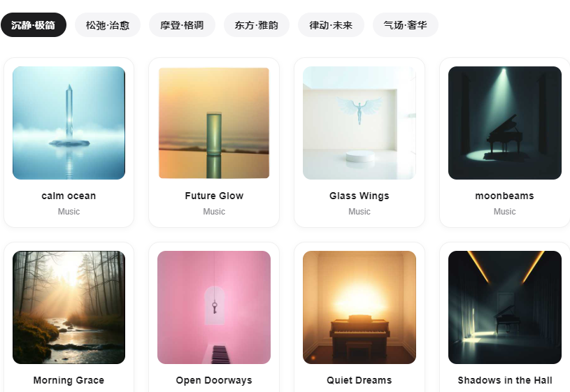Image resolution: width=570 pixels, height=392 pixels.
Task: Open the 摩登·格调 category tab
Action: click(x=182, y=25)
